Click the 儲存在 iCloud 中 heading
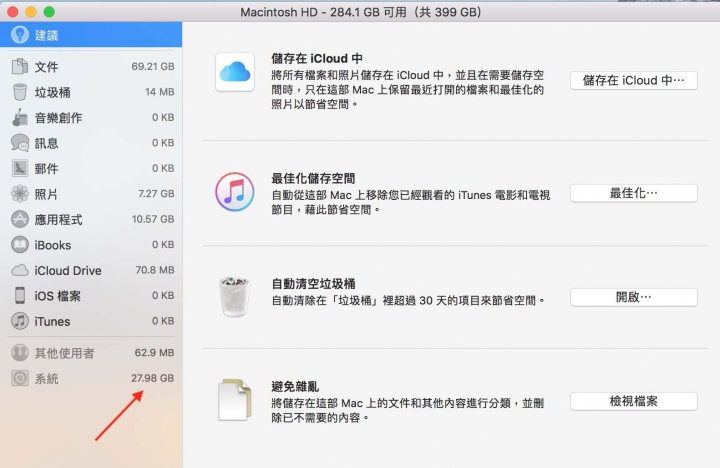720x468 pixels. (x=317, y=58)
